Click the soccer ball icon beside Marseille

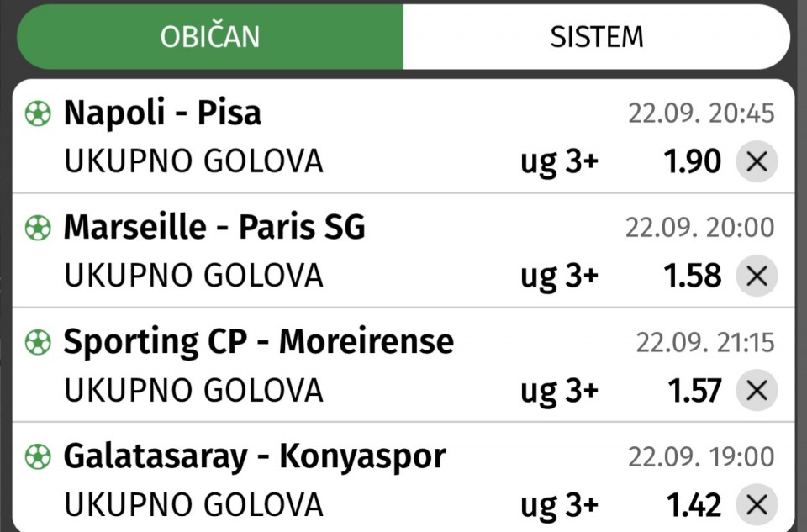click(x=38, y=228)
